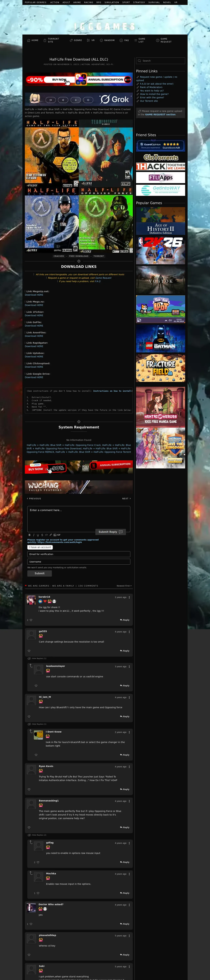Open the Age of History II thumbnail
Screen dimensions: 210x980
(160, 221)
